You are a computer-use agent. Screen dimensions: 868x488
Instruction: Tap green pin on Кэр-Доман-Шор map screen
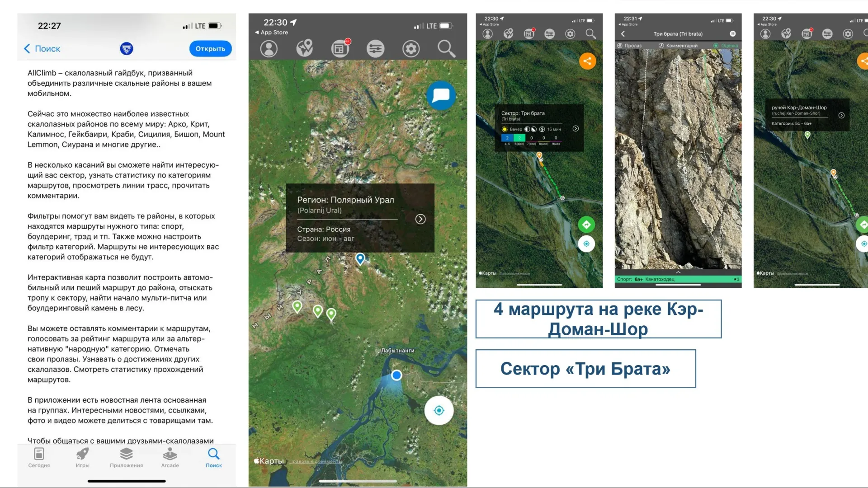click(x=807, y=135)
